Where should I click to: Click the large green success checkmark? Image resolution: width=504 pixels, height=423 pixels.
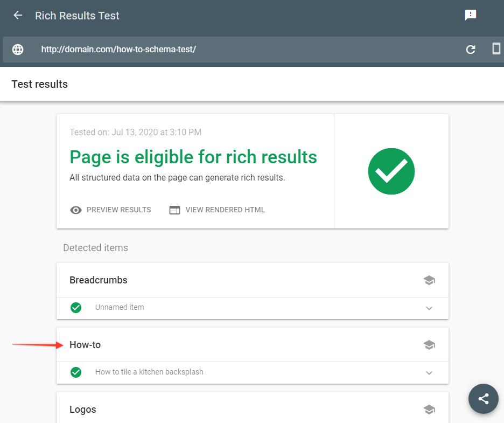[391, 171]
